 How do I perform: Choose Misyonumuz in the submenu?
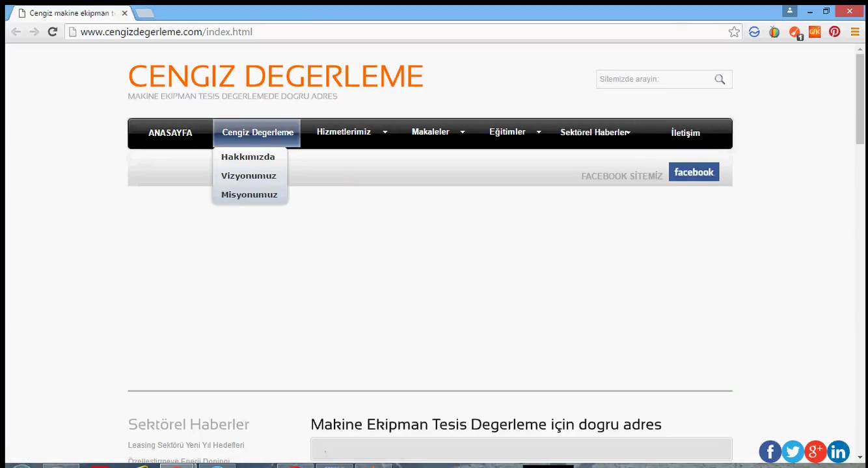coord(249,194)
